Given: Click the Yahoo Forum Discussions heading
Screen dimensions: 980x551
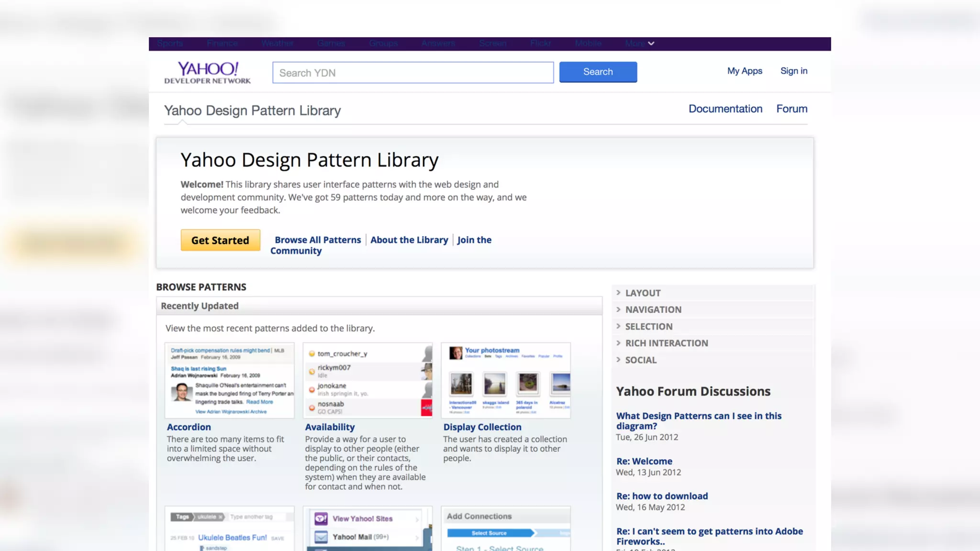Looking at the screenshot, I should (693, 391).
